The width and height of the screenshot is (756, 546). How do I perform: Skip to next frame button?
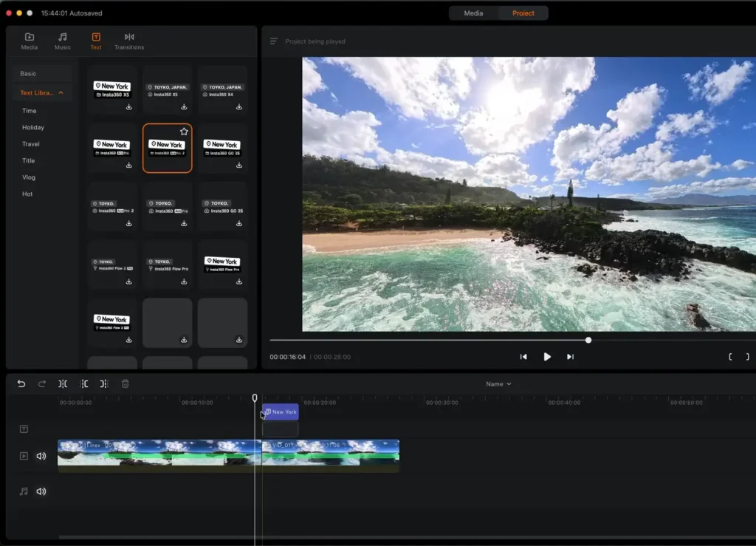[x=570, y=357]
